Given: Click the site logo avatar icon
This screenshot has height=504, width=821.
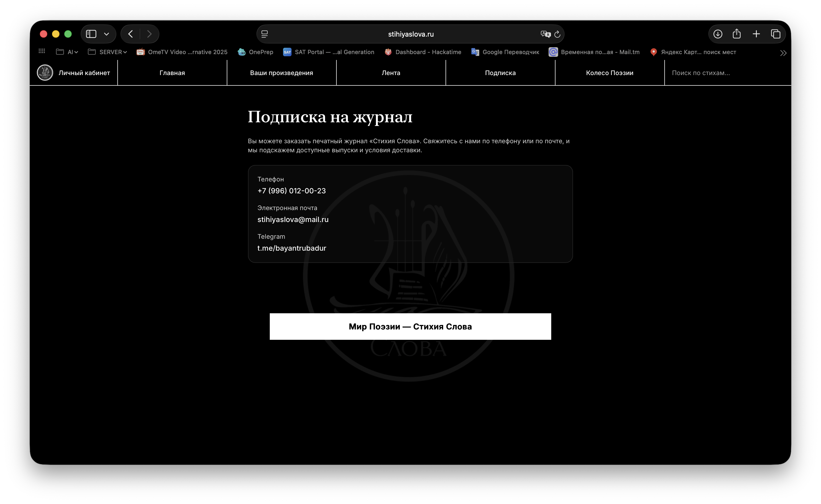Looking at the screenshot, I should (x=45, y=73).
